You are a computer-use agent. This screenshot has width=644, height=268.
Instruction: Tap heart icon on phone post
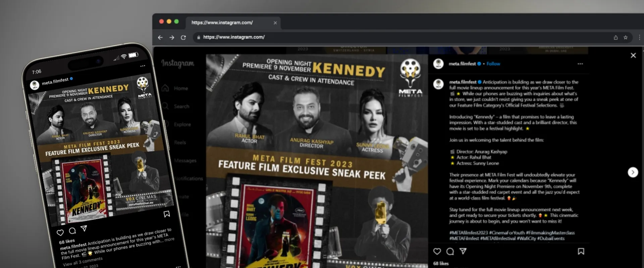[60, 232]
